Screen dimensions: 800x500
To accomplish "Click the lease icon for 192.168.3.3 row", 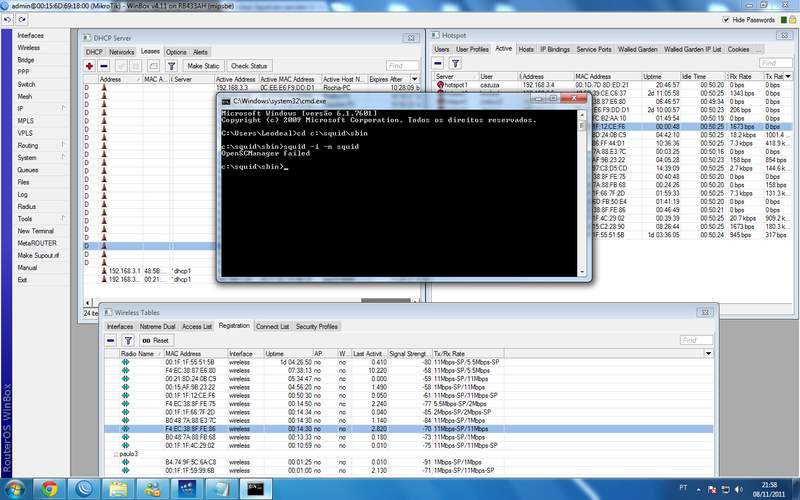I will (104, 87).
